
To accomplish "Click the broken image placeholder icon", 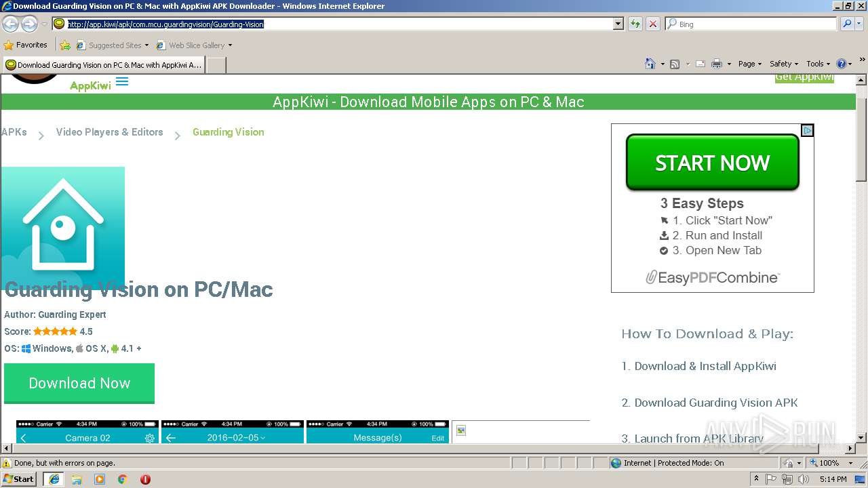I will click(461, 430).
